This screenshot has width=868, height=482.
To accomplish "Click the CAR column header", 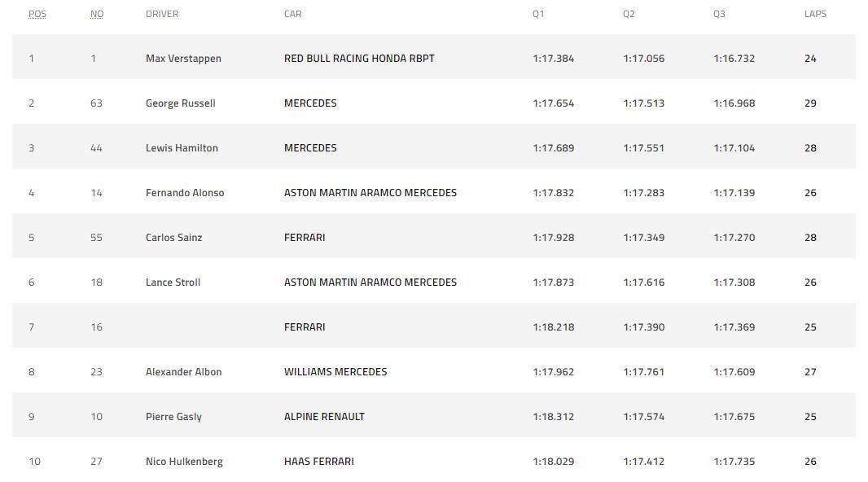I will (x=292, y=14).
